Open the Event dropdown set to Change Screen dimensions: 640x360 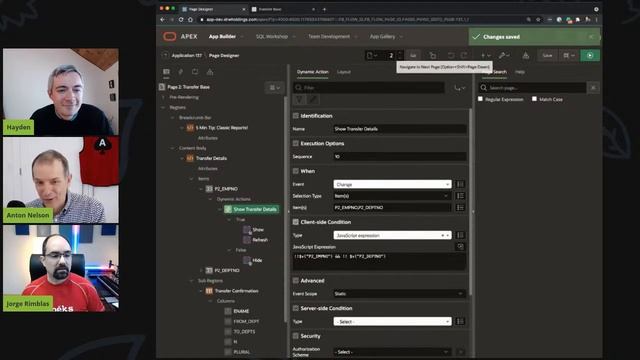[x=392, y=184]
